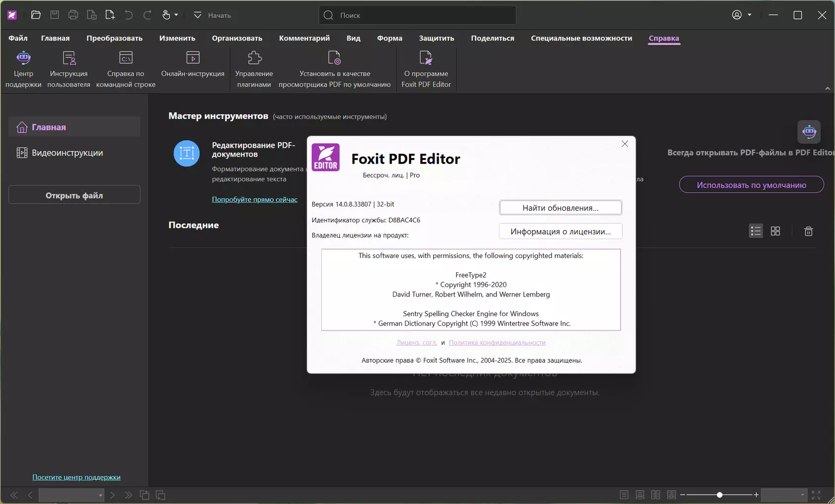Click the Redo arrow icon
The image size is (835, 504).
click(x=147, y=15)
